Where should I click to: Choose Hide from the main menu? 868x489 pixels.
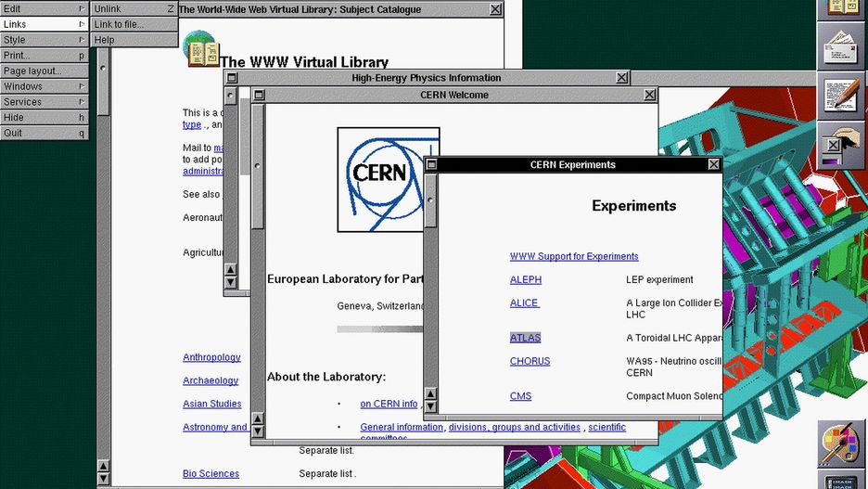click(x=45, y=117)
